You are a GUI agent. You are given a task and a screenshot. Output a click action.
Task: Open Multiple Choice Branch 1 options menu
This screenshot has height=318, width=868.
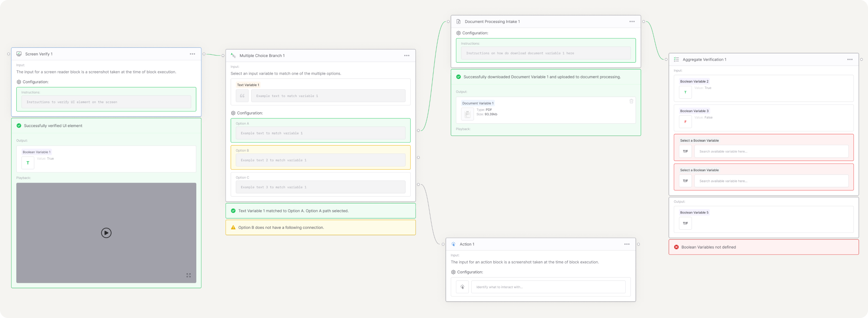pyautogui.click(x=407, y=56)
